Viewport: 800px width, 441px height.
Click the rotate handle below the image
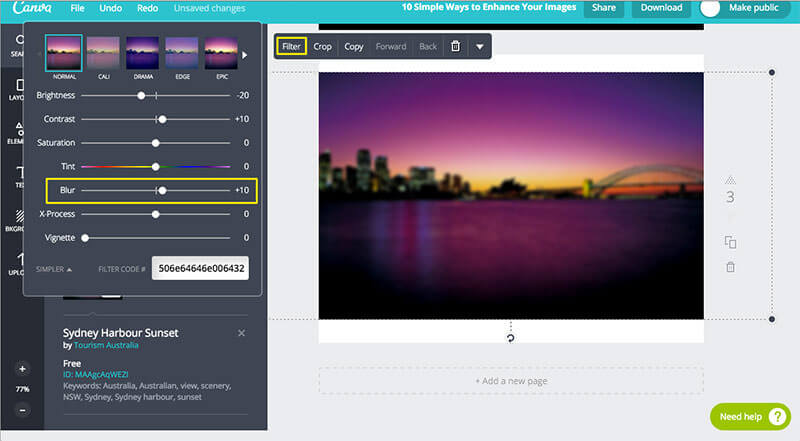point(511,338)
